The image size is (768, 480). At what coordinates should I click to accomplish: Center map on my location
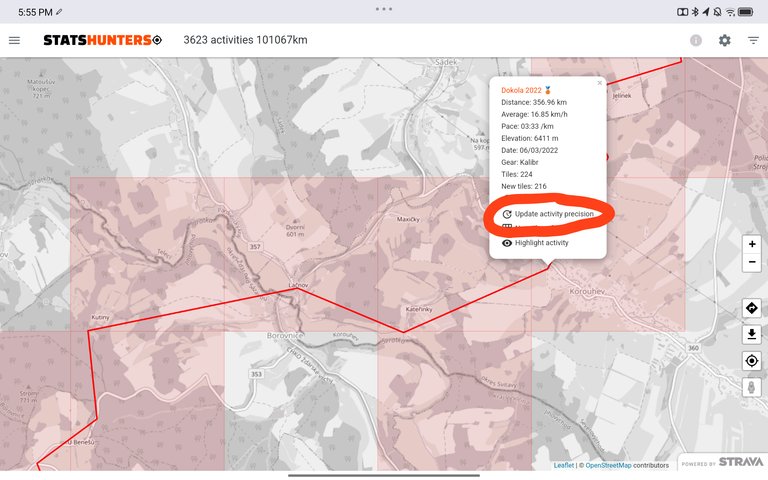click(x=752, y=361)
